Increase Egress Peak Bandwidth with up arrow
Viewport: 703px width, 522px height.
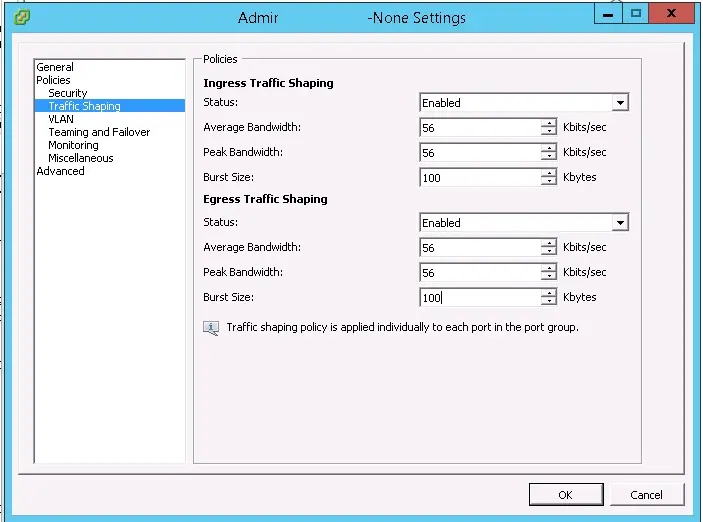[549, 269]
